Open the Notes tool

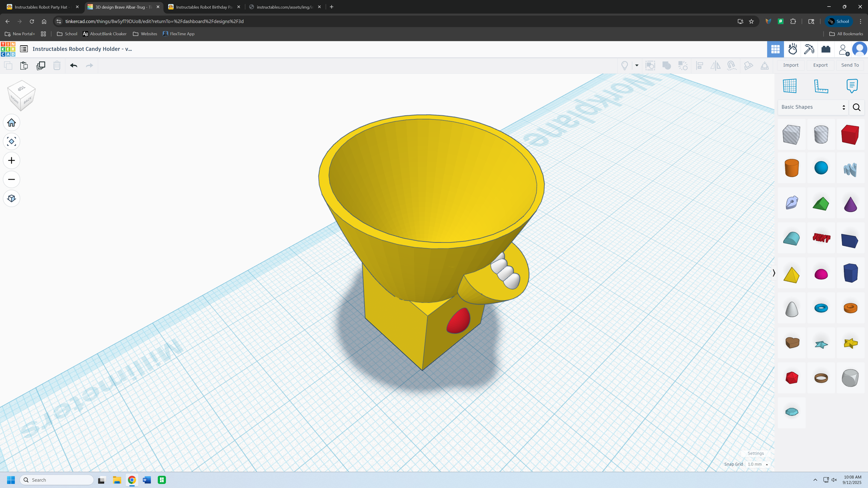pyautogui.click(x=852, y=86)
